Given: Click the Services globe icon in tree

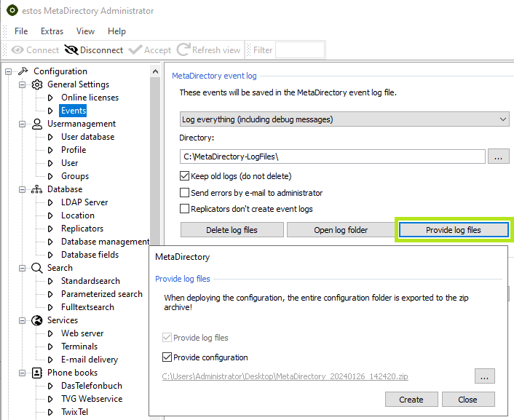Looking at the screenshot, I should point(37,320).
